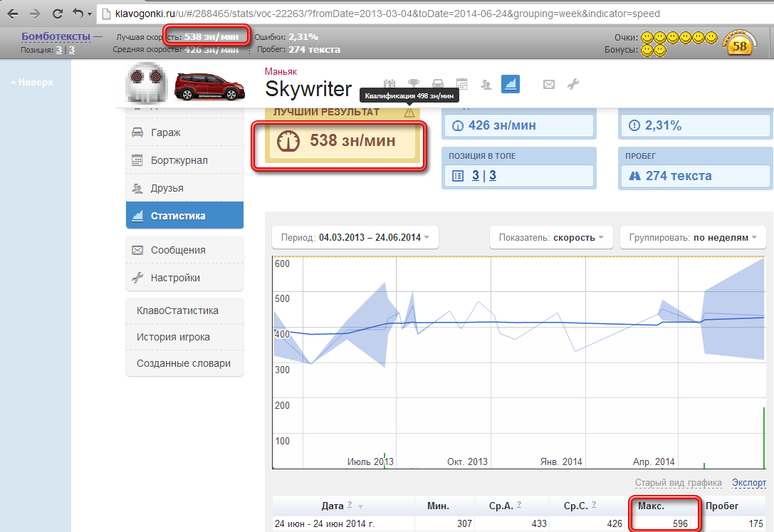
Task: Click the 596 value under Макс.
Action: coord(680,523)
